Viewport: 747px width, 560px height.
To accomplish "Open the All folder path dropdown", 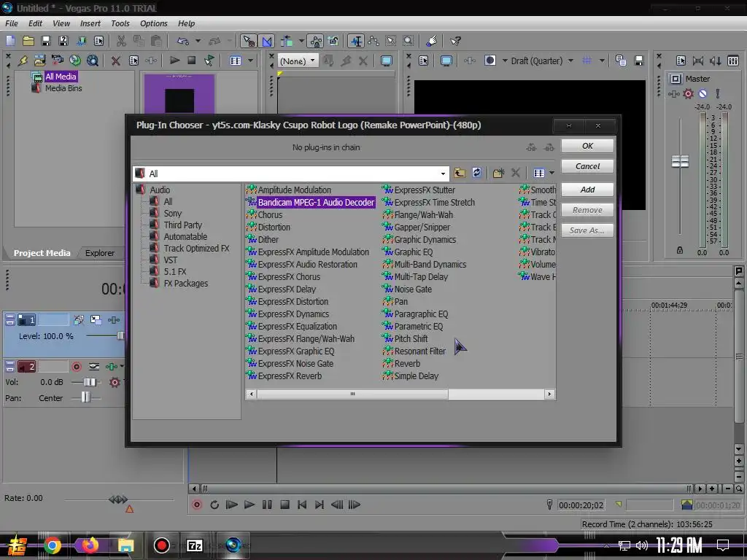I will click(443, 174).
